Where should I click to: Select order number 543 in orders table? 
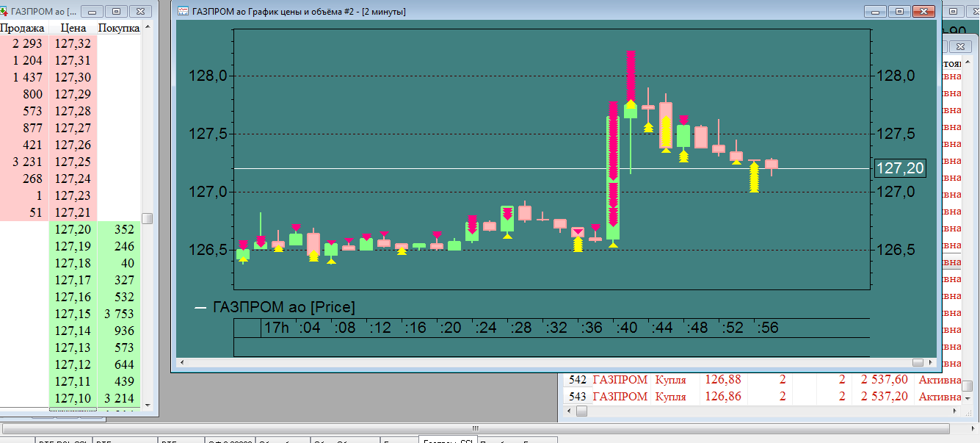578,397
